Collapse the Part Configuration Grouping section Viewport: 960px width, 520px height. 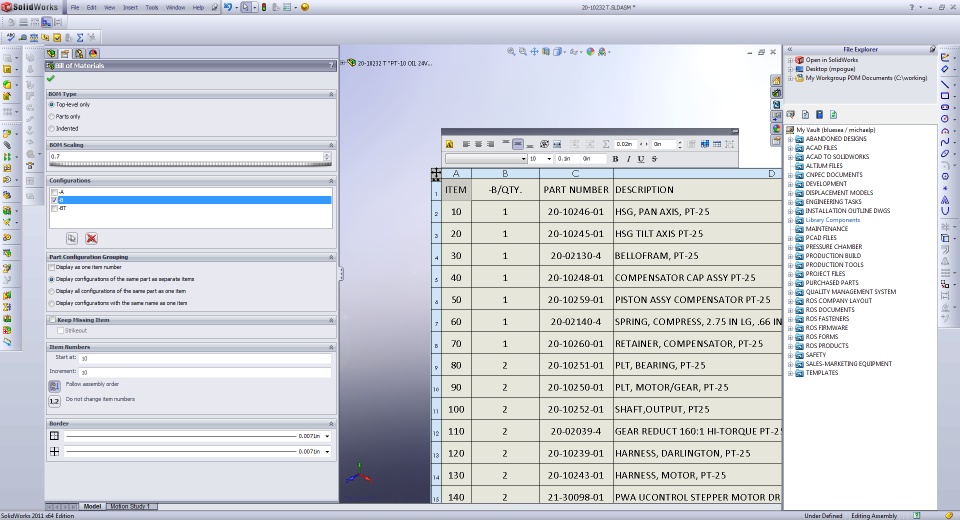click(x=331, y=257)
